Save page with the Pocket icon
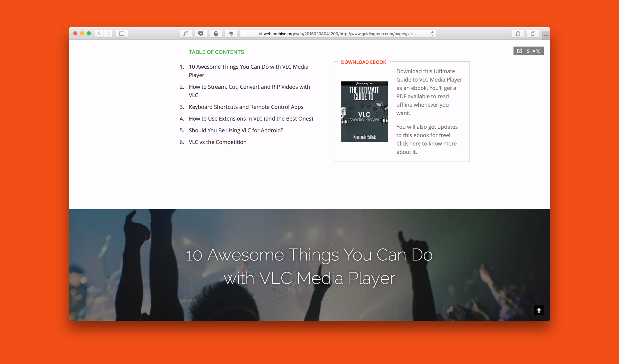619x364 pixels. click(x=201, y=33)
